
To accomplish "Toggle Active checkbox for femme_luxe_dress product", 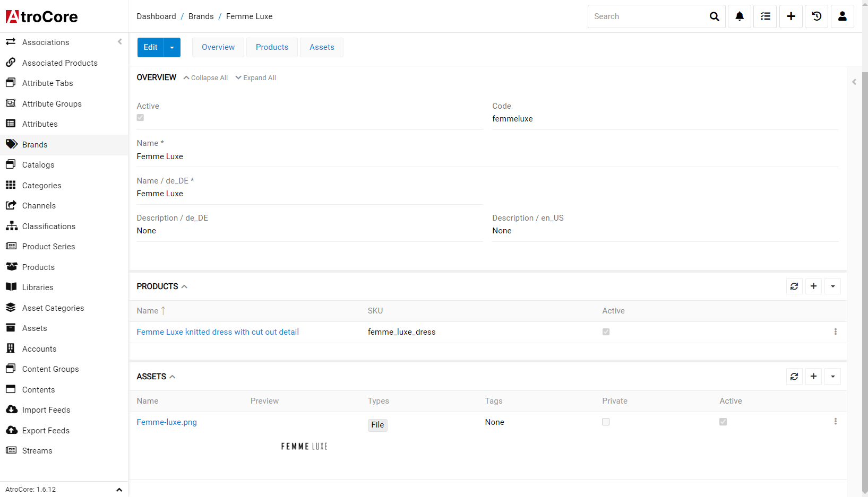I will click(x=606, y=332).
